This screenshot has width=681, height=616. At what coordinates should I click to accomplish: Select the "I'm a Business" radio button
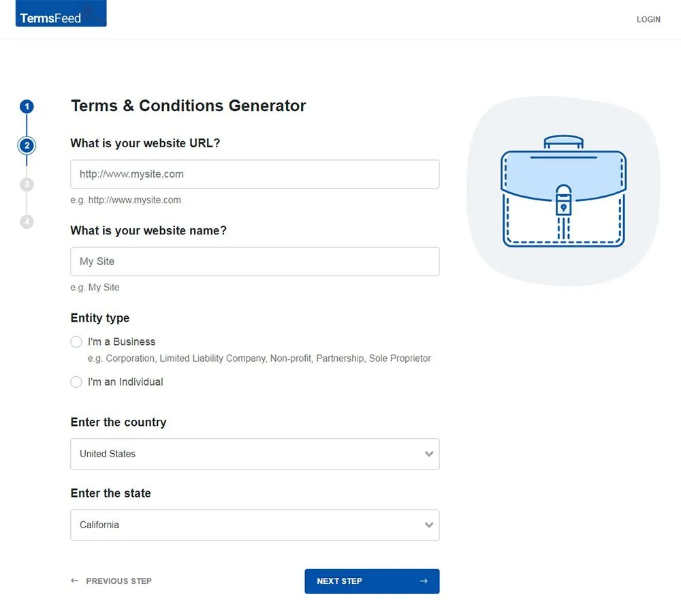coord(76,341)
